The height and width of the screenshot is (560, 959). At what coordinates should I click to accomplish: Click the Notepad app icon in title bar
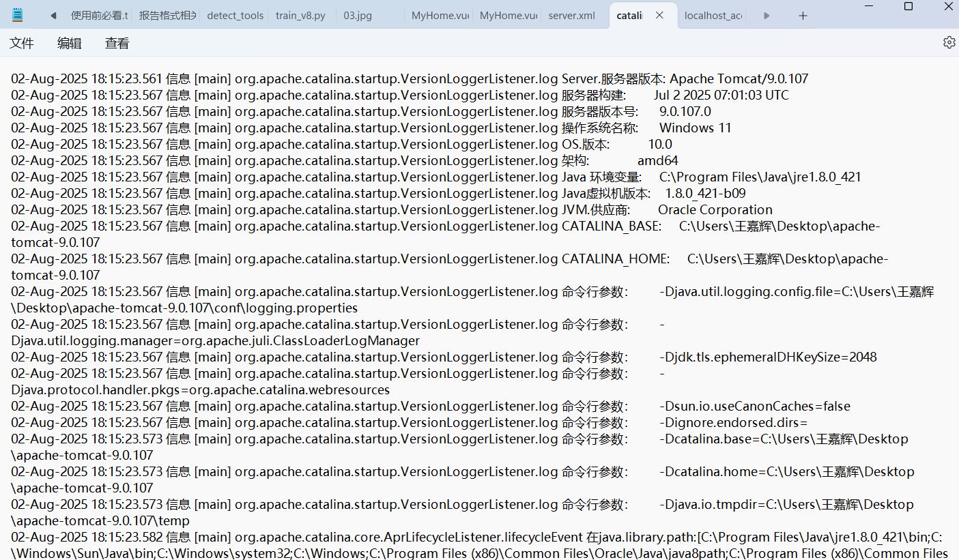click(18, 14)
